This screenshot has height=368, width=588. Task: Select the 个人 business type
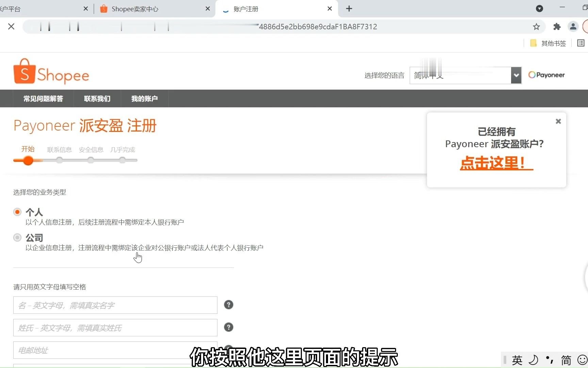coord(17,212)
